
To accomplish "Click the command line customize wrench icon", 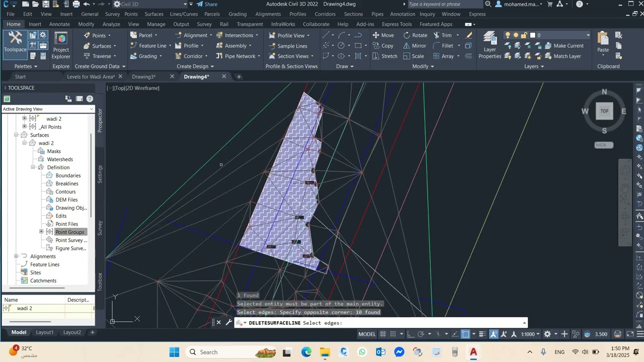I will pyautogui.click(x=228, y=323).
